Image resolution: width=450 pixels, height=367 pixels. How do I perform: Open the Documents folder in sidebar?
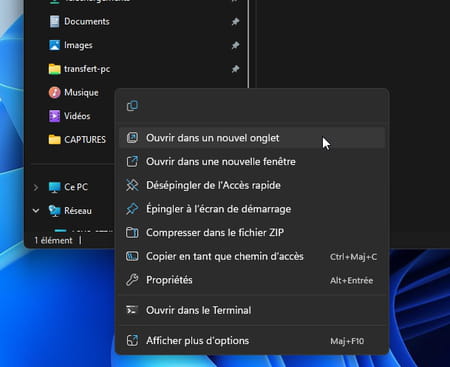[x=87, y=21]
